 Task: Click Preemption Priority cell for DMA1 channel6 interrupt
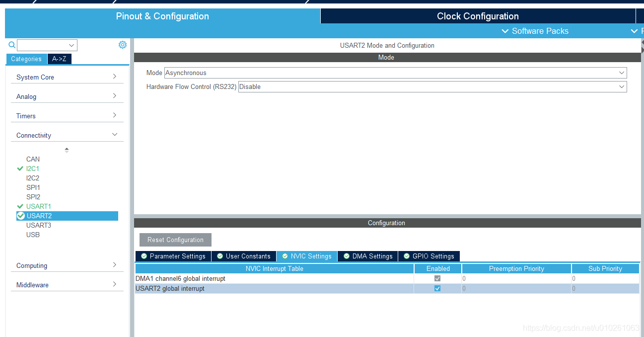click(516, 278)
